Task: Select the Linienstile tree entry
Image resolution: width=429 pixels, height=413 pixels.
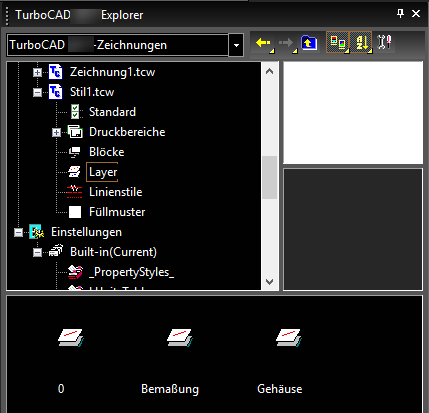Action: click(x=116, y=192)
